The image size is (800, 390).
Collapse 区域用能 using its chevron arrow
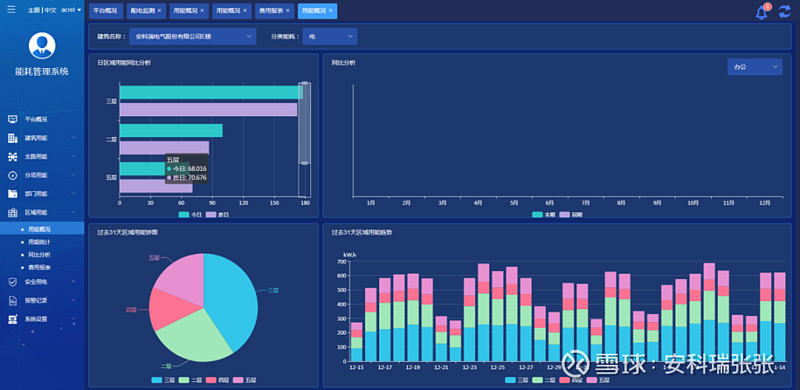click(73, 212)
